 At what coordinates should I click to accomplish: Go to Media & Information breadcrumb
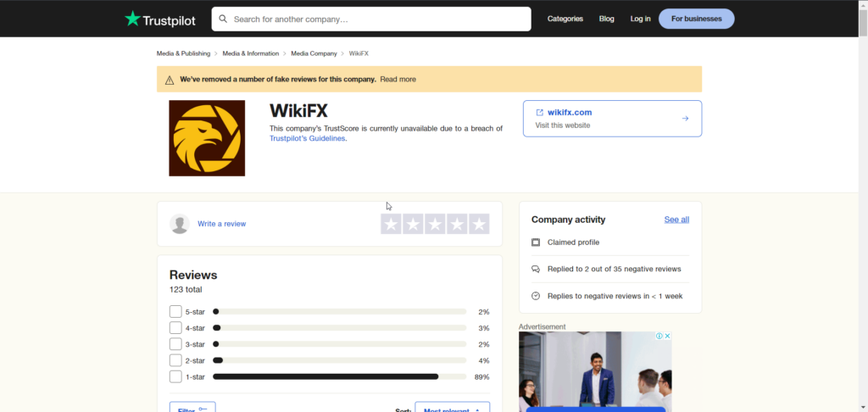point(251,53)
